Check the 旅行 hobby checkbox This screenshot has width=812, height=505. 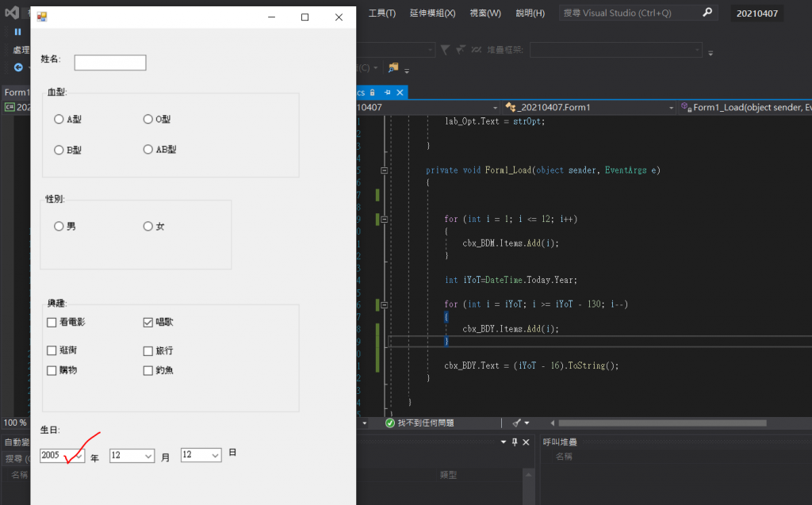tap(148, 351)
